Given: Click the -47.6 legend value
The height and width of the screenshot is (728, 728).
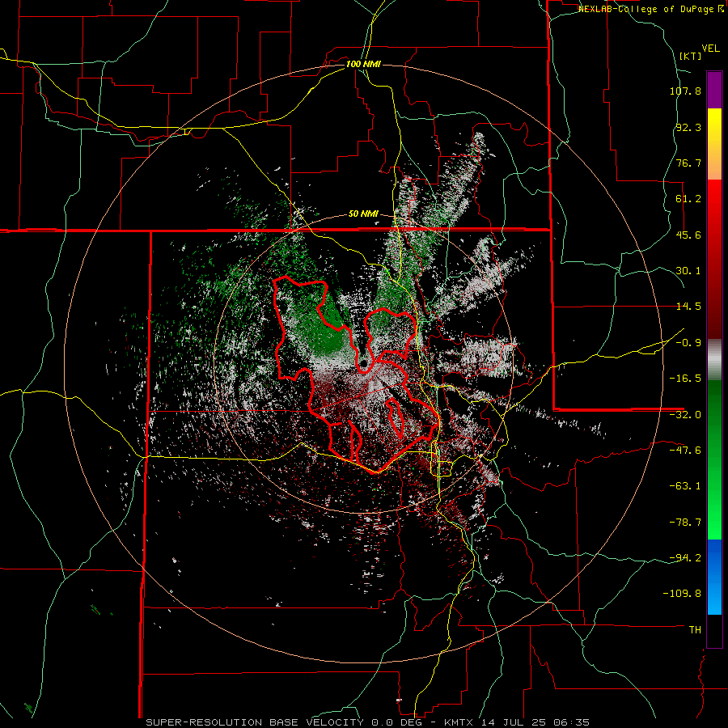Looking at the screenshot, I should [x=685, y=451].
